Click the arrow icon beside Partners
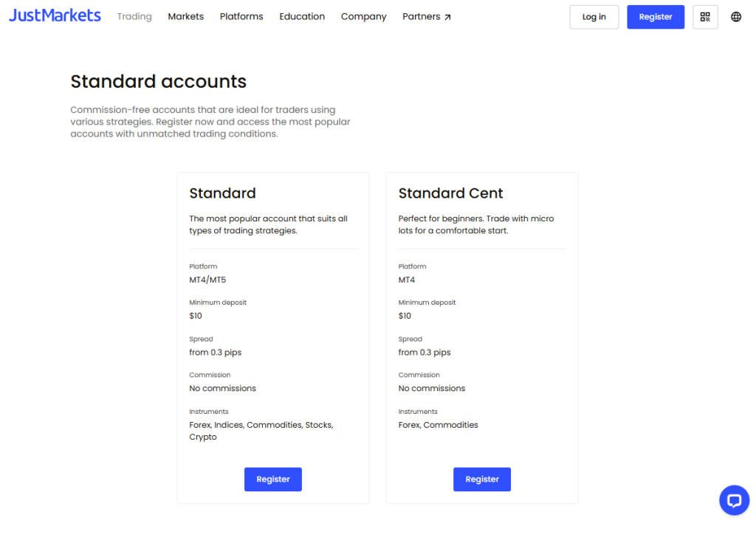The width and height of the screenshot is (756, 540). tap(447, 17)
